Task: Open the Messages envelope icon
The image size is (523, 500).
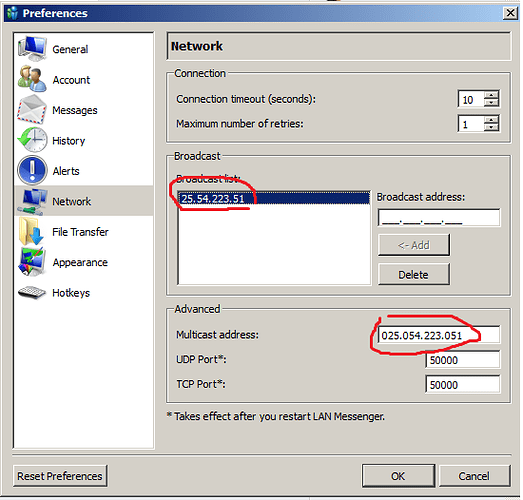Action: coord(32,109)
